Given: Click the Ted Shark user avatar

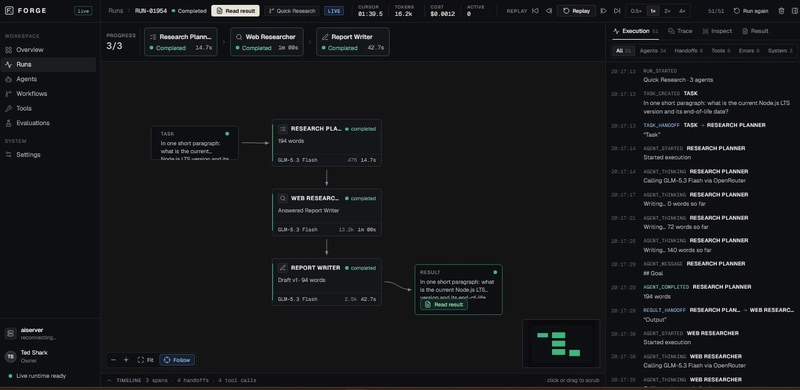Looking at the screenshot, I should (x=10, y=356).
